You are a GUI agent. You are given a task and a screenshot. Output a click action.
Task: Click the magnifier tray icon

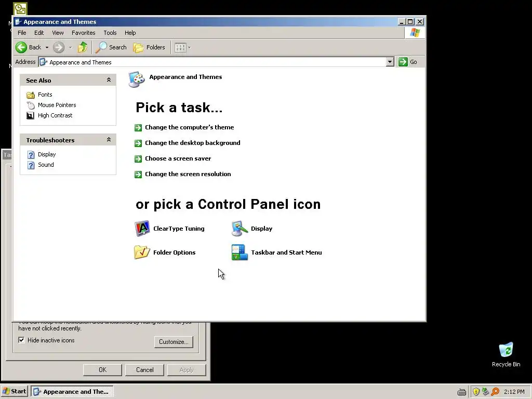pyautogui.click(x=495, y=392)
